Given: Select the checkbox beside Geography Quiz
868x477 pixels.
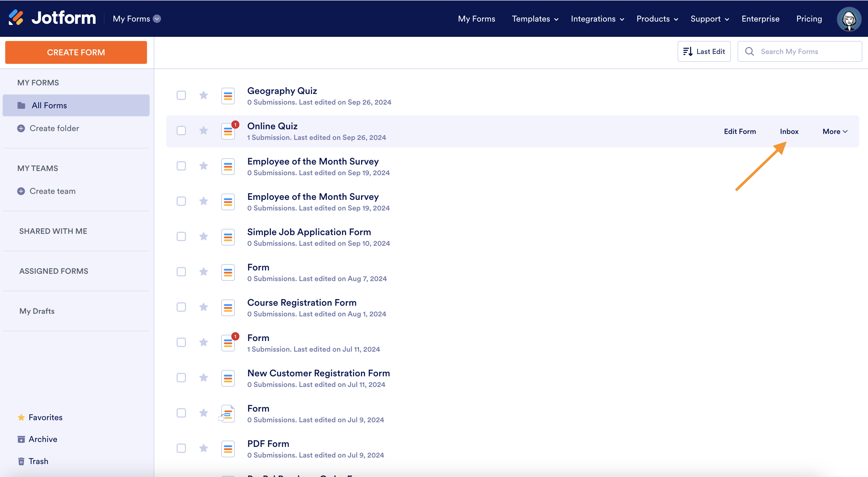Looking at the screenshot, I should tap(181, 95).
